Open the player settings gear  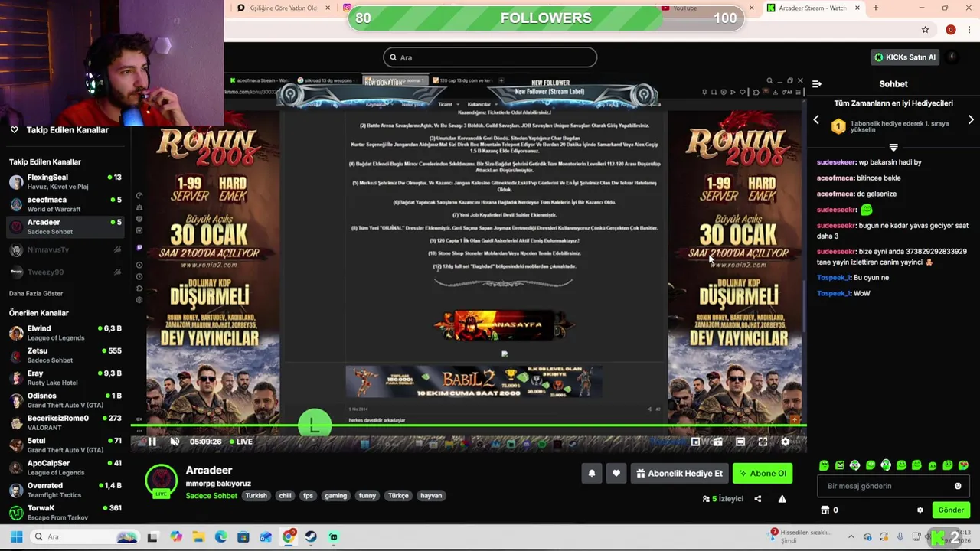tap(785, 442)
